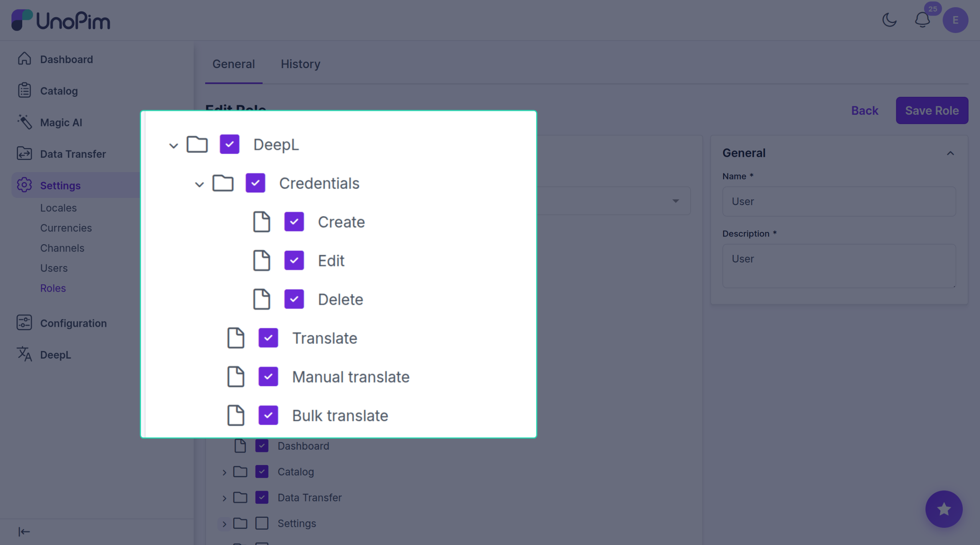Collapse sidebar with the arrow icon
This screenshot has width=980, height=545.
click(x=24, y=532)
